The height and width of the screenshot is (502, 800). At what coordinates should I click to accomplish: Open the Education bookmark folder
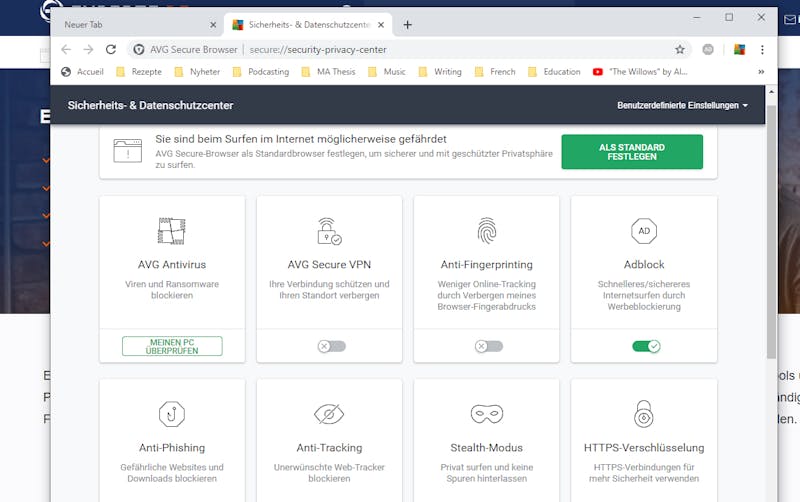click(554, 72)
